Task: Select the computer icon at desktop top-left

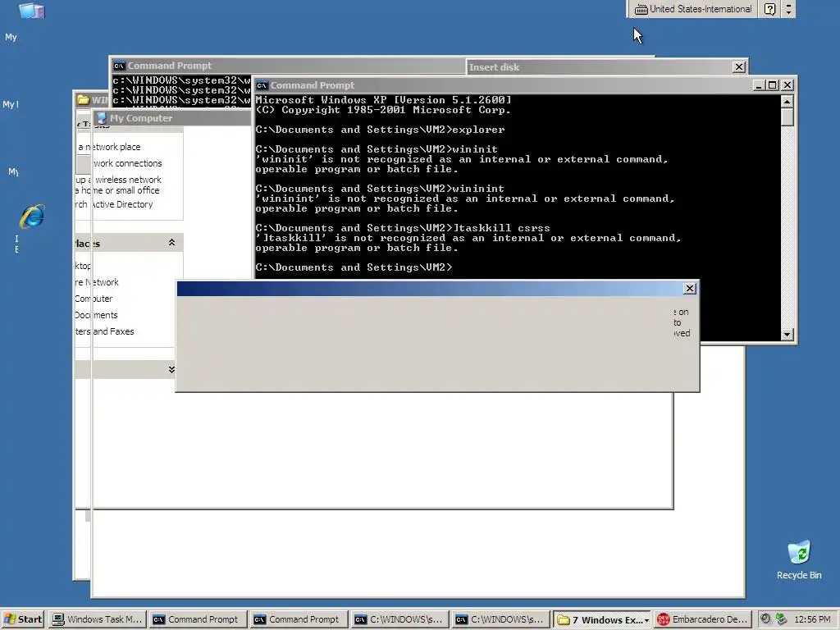Action: pyautogui.click(x=32, y=10)
